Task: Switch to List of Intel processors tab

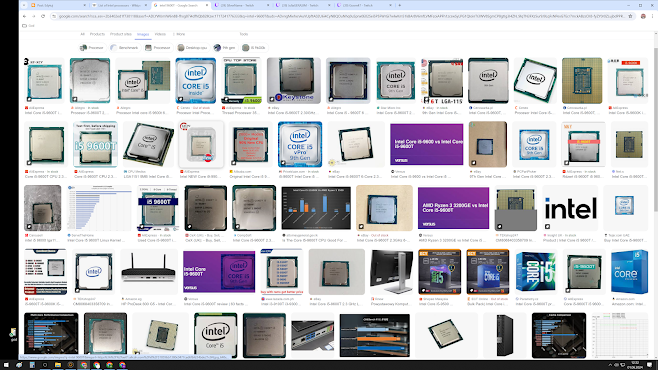Action: coord(120,5)
